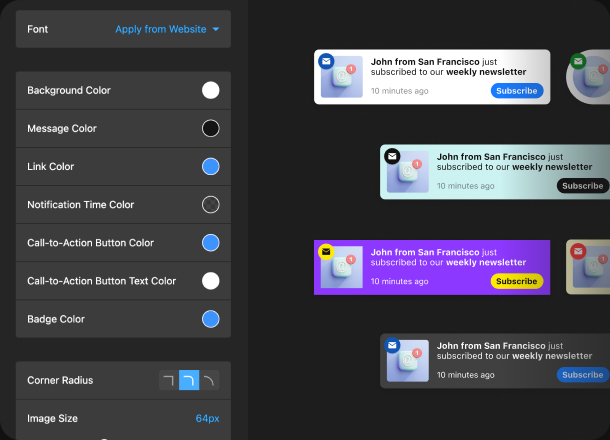Screen dimensions: 610x440
Task: Click the white Background Color swatch
Action: 211,90
